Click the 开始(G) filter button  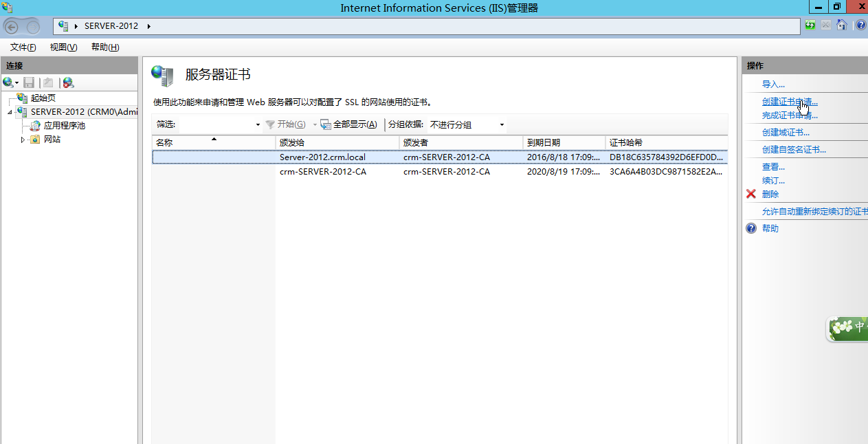[285, 124]
